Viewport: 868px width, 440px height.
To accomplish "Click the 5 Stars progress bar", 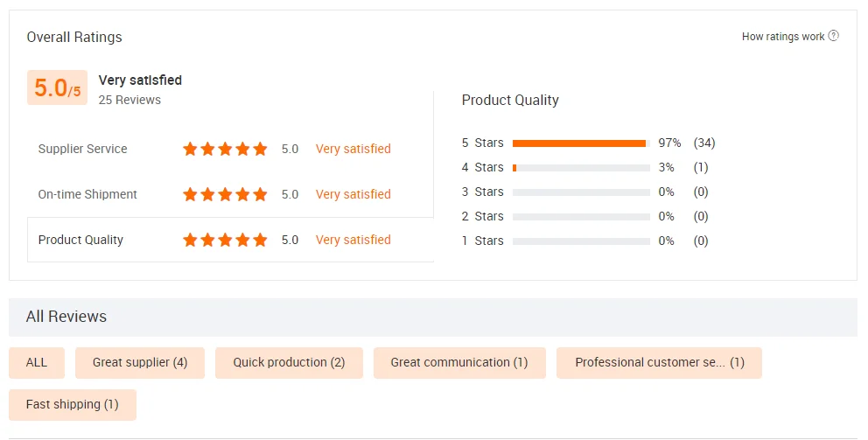I will click(x=580, y=143).
